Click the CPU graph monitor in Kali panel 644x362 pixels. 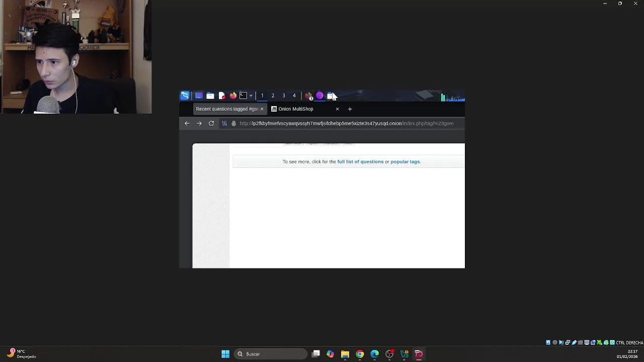(453, 97)
